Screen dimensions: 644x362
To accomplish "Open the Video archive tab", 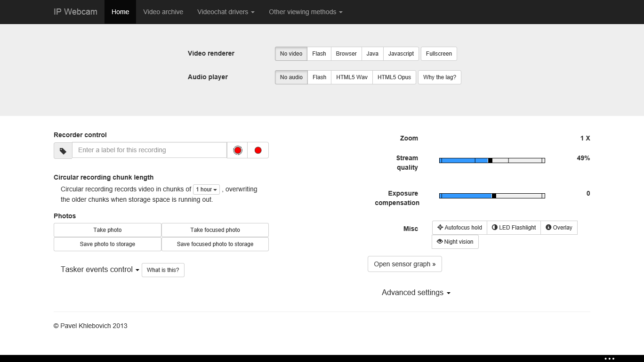I will tap(163, 12).
